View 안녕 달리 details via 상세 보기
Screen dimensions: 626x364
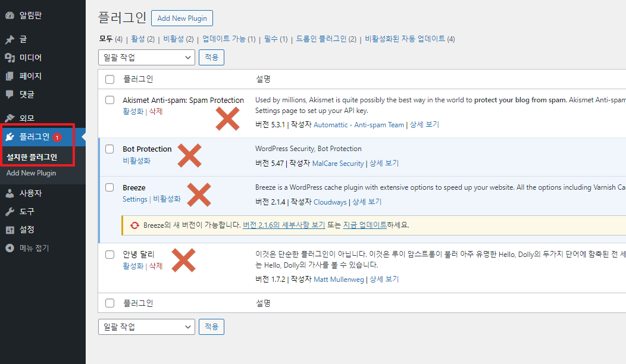(x=384, y=280)
